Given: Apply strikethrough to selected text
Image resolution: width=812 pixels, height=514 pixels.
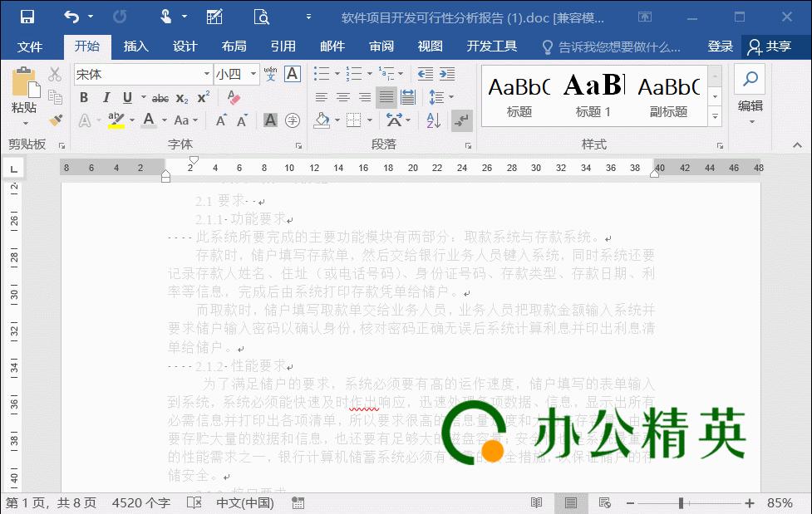Looking at the screenshot, I should [x=159, y=96].
